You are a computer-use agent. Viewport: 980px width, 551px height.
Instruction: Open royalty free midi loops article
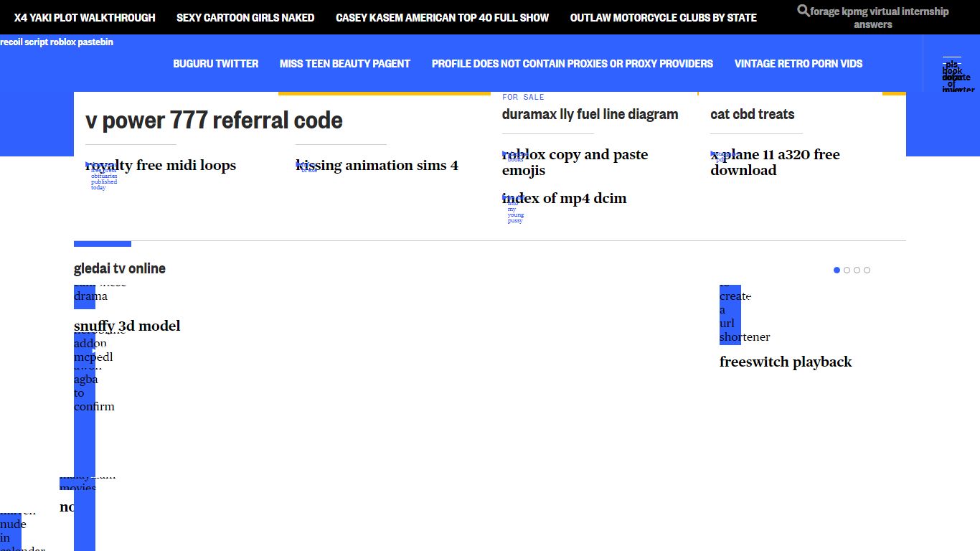tap(161, 165)
